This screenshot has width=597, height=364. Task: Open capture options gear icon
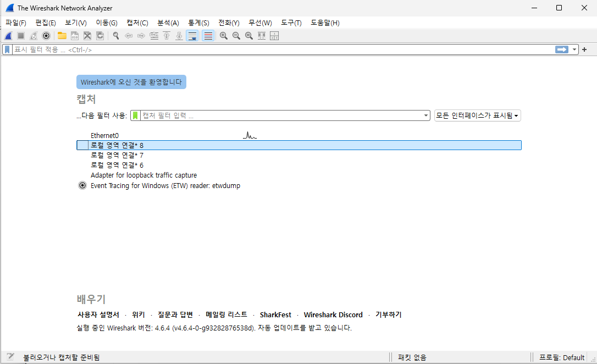[46, 36]
